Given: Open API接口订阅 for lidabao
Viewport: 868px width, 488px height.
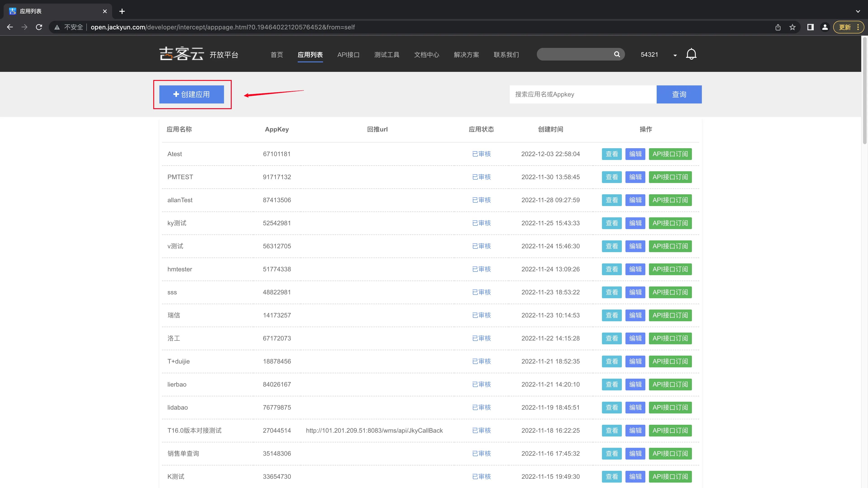Looking at the screenshot, I should [670, 408].
